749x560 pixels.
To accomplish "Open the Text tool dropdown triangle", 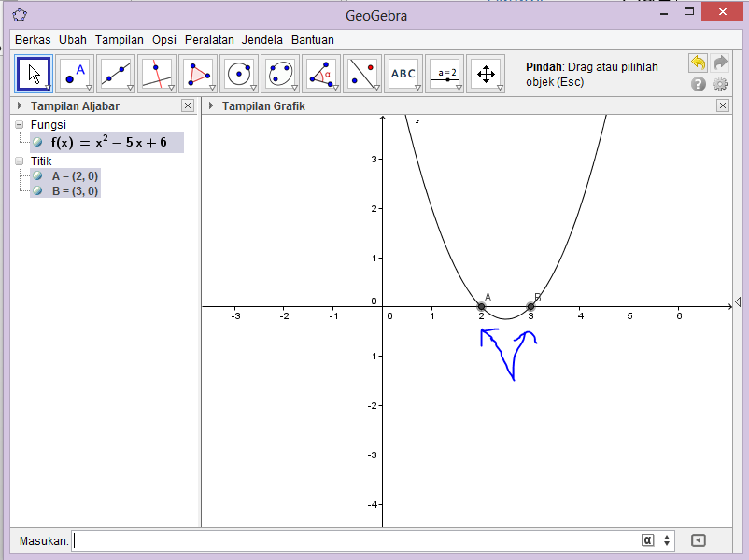I will pyautogui.click(x=417, y=88).
